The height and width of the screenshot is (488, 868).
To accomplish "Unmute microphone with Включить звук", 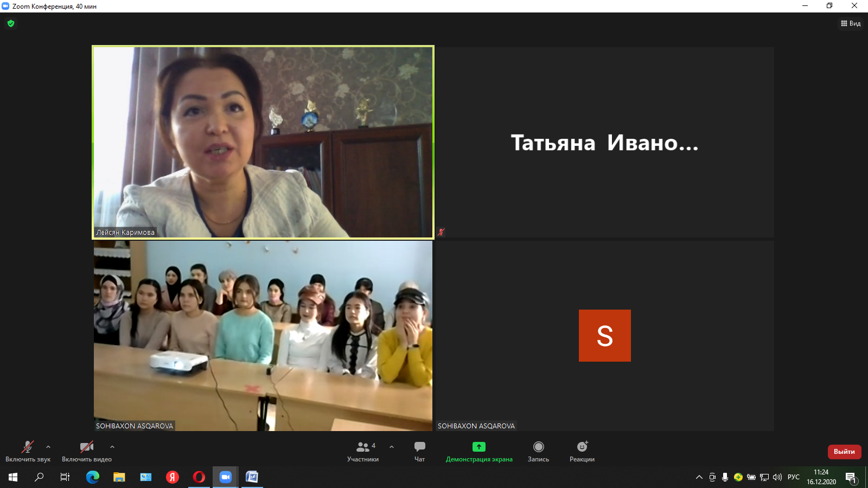I will 28,451.
